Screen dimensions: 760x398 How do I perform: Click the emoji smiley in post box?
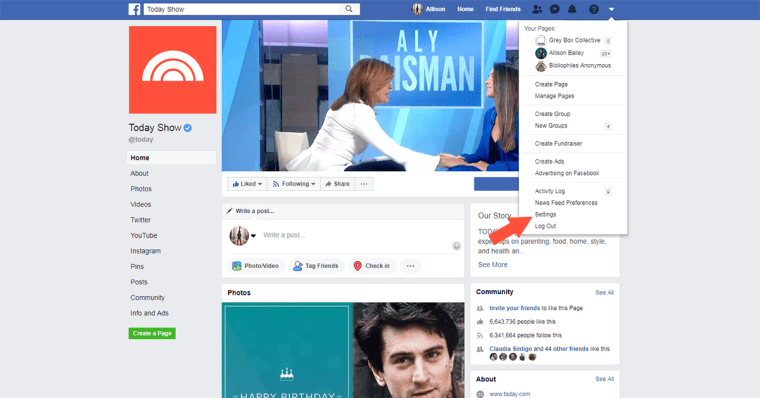(x=456, y=246)
